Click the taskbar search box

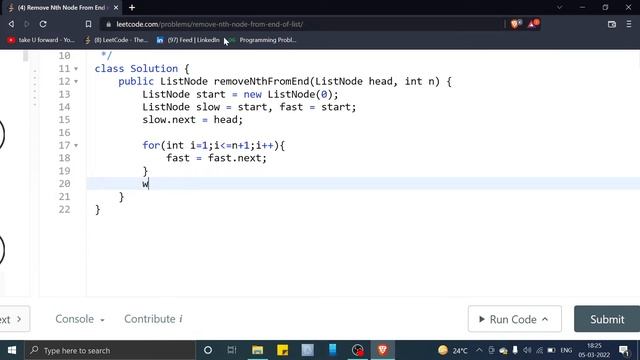[110, 350]
